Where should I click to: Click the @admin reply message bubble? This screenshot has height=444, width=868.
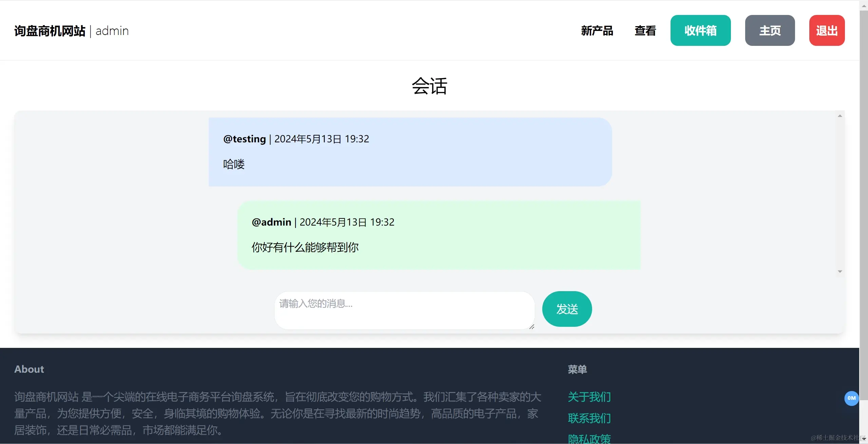(438, 235)
